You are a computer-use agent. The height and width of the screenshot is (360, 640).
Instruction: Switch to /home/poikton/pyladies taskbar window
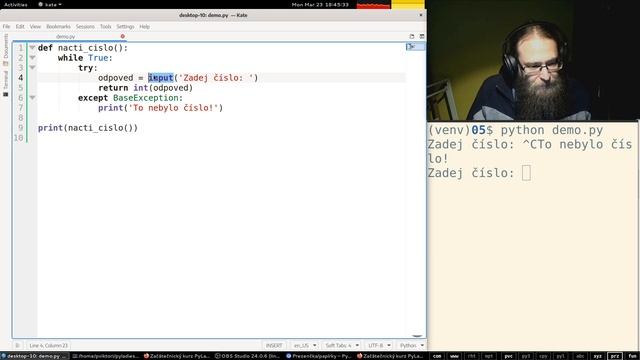106,356
